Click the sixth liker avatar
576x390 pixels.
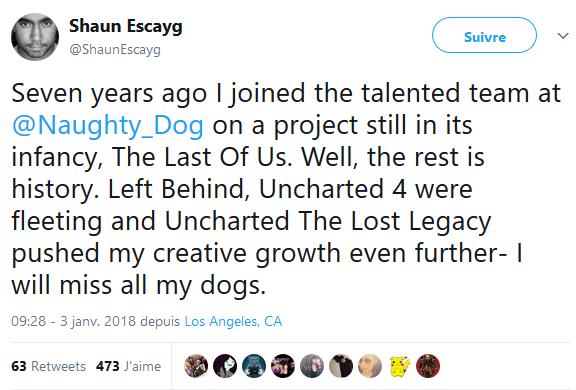pos(341,366)
